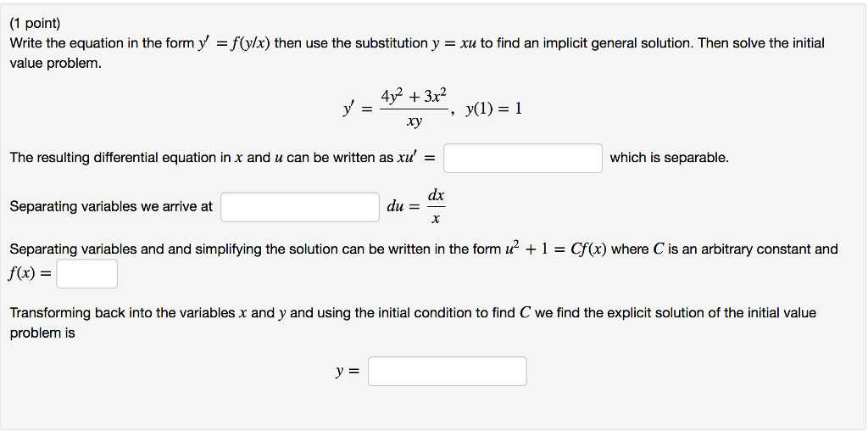Click the answer box before du
Viewport: 868px width, 431px height.
tap(300, 207)
